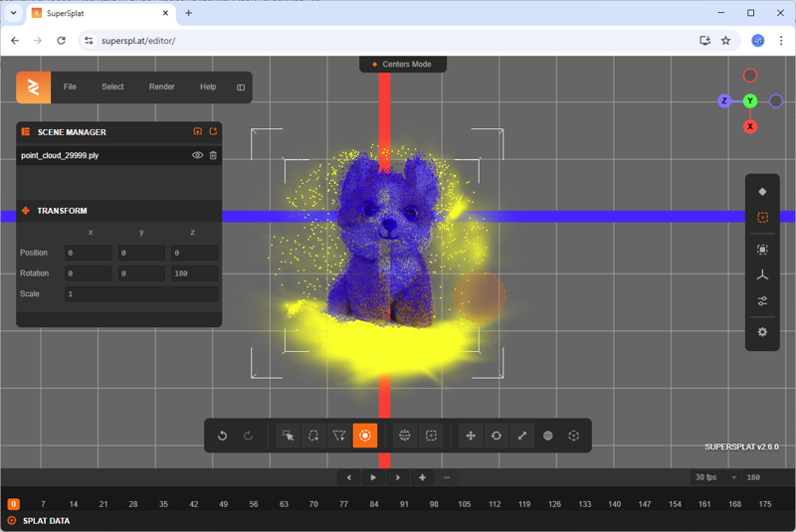Click the Undo arrow button
796x532 pixels.
pyautogui.click(x=223, y=436)
